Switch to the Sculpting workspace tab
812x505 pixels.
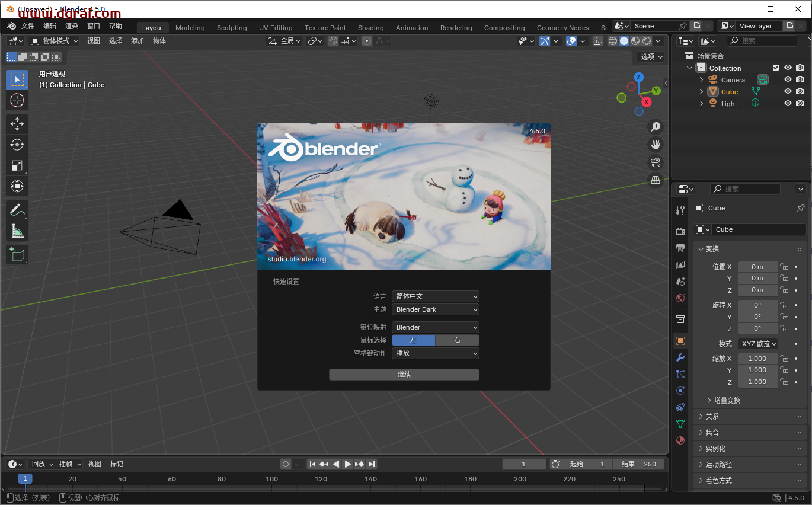[232, 28]
